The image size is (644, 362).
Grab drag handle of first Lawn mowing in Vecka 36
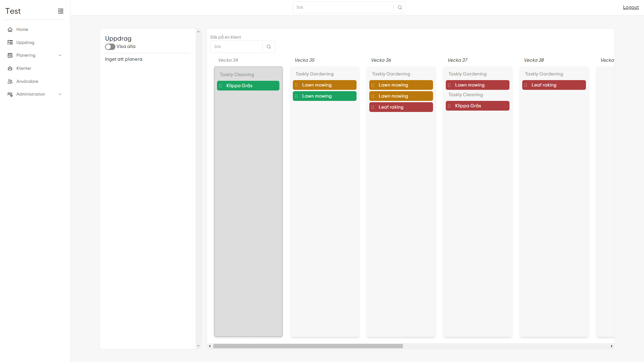pos(373,85)
